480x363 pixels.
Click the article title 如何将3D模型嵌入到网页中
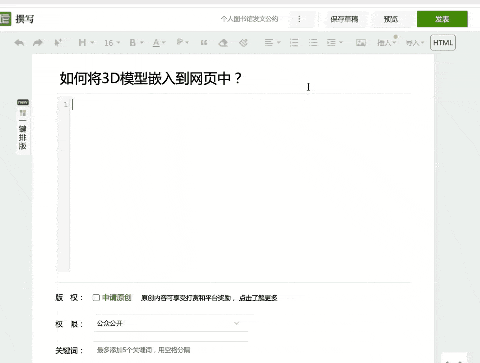coord(151,79)
